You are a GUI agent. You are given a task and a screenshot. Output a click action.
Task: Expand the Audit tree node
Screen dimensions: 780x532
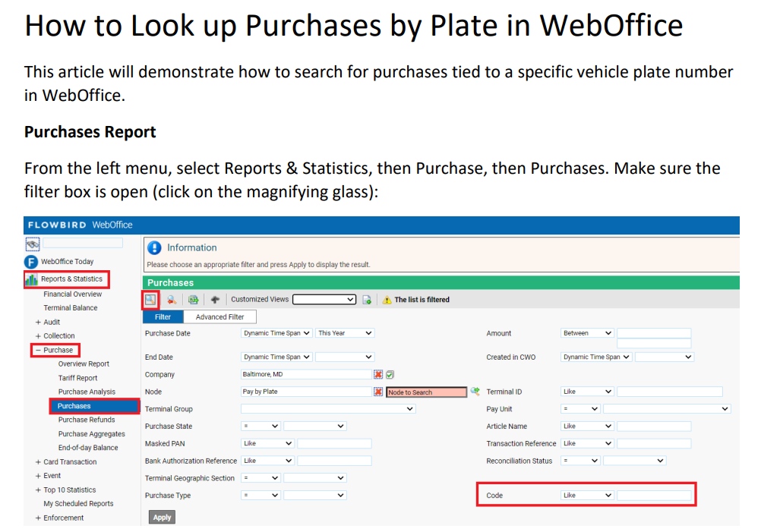coord(38,323)
